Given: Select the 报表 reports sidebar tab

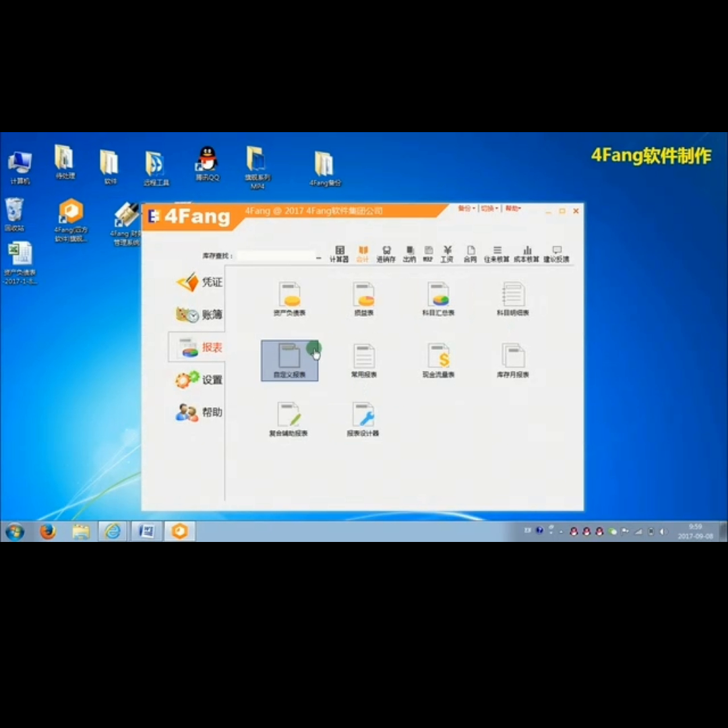Looking at the screenshot, I should pos(197,347).
